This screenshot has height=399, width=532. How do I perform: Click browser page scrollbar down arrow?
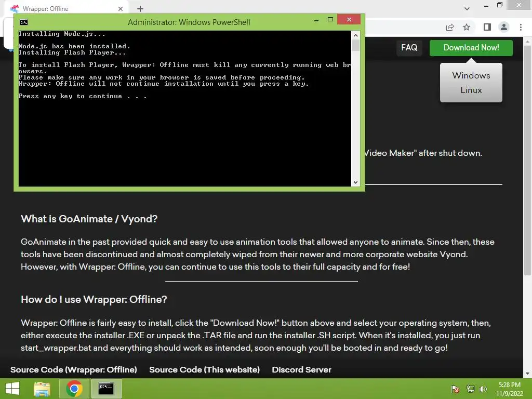pos(527,374)
